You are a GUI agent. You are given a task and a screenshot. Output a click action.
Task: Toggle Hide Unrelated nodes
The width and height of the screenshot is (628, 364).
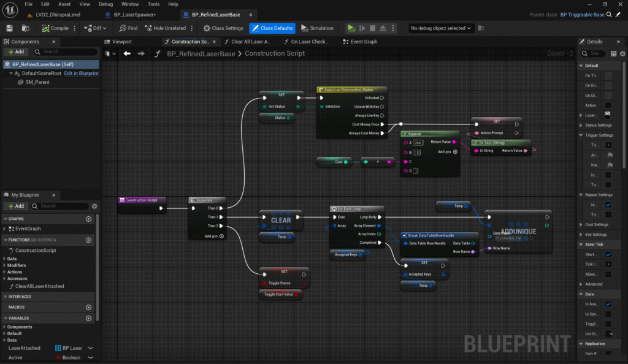[166, 28]
